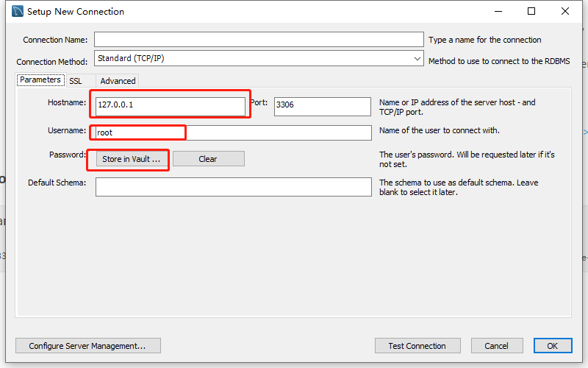Run Test Connection
Viewport: 588px width, 368px height.
click(417, 346)
